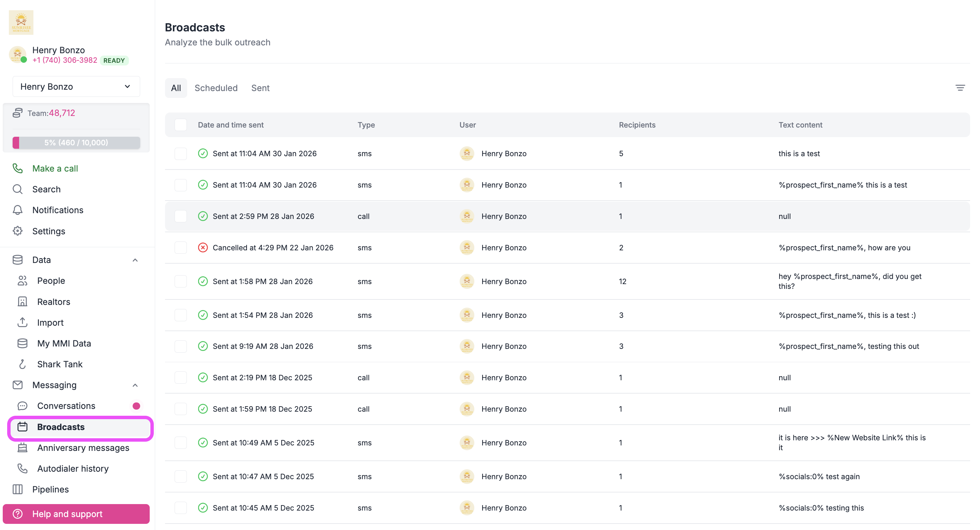Select checkbox for 1:54 PM 28 Jan row
The height and width of the screenshot is (530, 980).
point(181,315)
